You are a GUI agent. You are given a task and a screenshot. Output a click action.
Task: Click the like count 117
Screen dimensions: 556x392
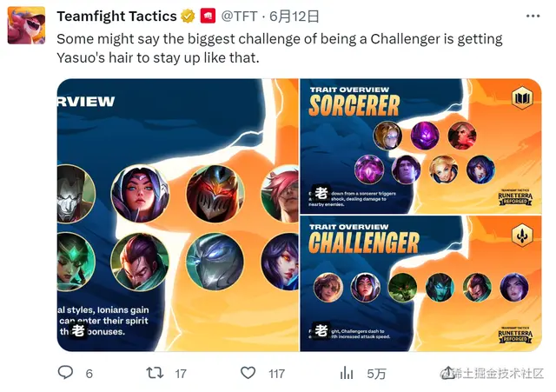click(276, 374)
